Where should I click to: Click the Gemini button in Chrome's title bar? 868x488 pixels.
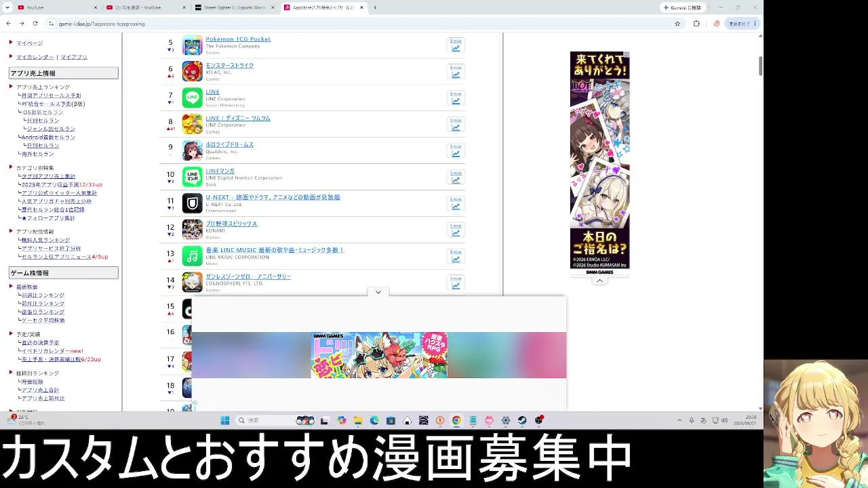(x=684, y=7)
